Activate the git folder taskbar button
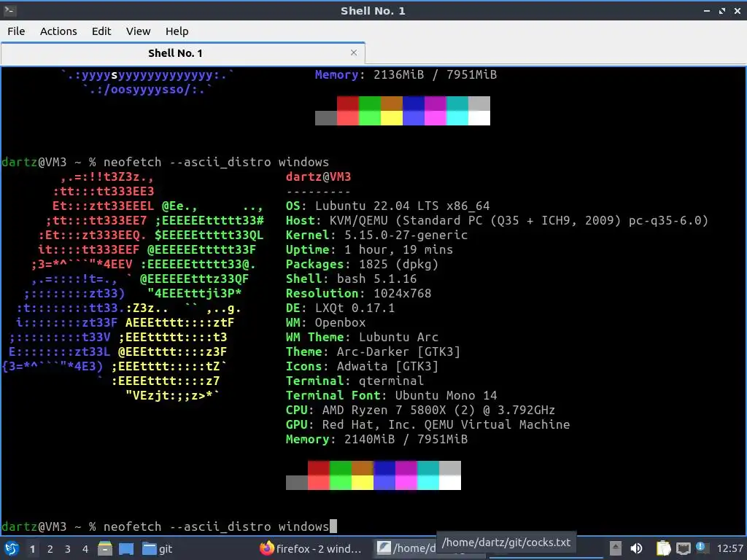 coord(158,549)
